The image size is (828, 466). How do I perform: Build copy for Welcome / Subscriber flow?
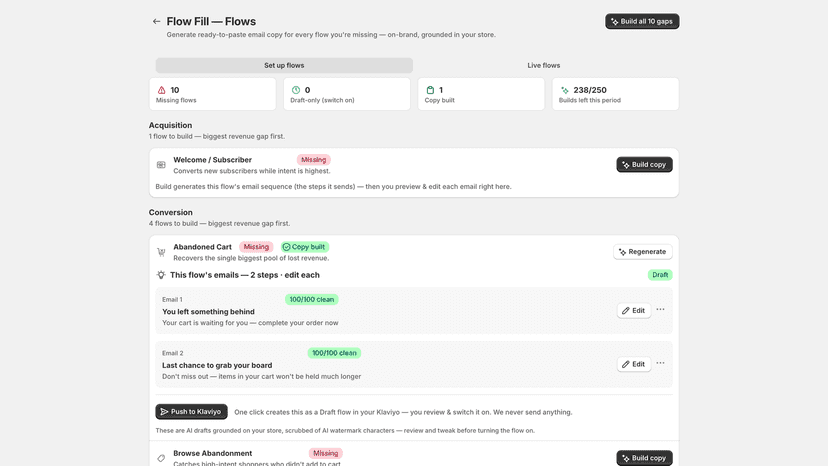pyautogui.click(x=644, y=165)
